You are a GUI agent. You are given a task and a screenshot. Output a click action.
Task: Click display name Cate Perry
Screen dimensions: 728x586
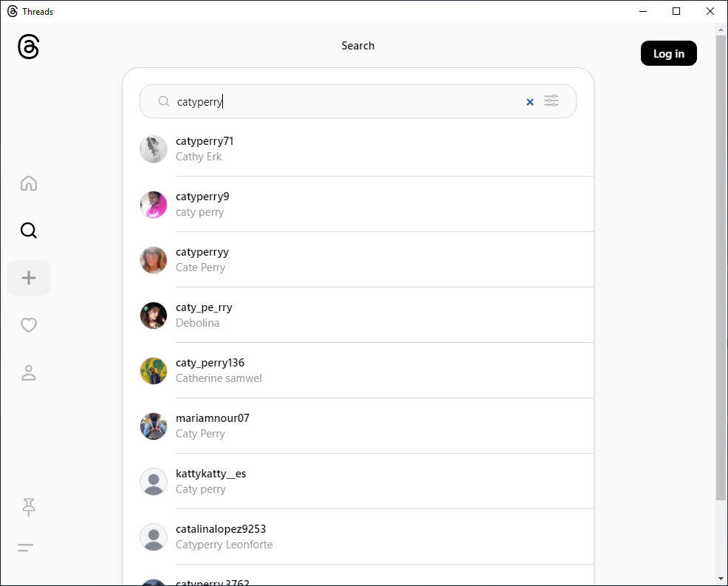(x=201, y=268)
